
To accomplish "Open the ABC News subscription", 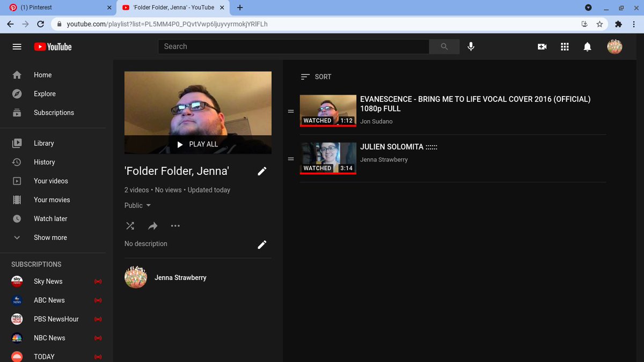I will tap(53, 300).
